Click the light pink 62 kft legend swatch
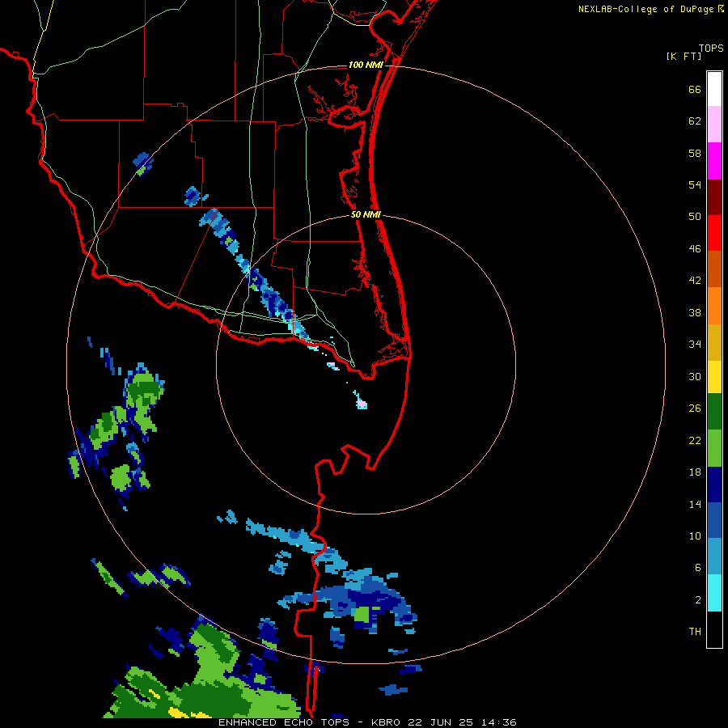Image resolution: width=728 pixels, height=728 pixels. pyautogui.click(x=714, y=124)
